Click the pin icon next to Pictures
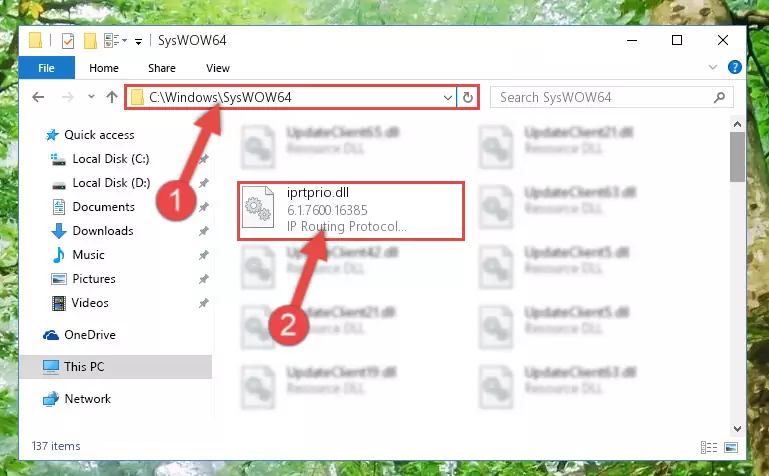Viewport: 769px width, 476px height. (204, 279)
